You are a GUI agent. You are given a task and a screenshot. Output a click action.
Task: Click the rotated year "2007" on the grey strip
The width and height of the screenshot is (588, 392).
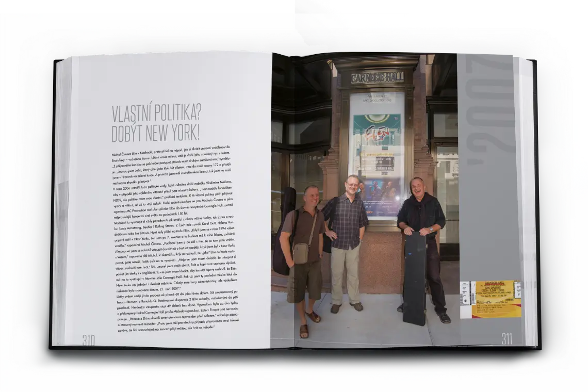(x=489, y=109)
